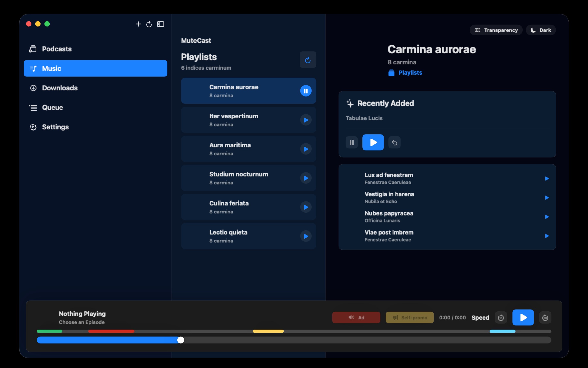The image size is (588, 368).
Task: Select the Lux ad fenestram track title
Action: click(x=389, y=175)
